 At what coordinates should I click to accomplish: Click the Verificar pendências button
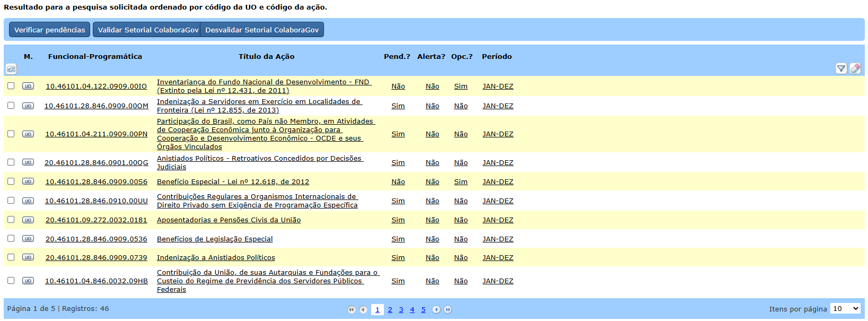point(49,30)
